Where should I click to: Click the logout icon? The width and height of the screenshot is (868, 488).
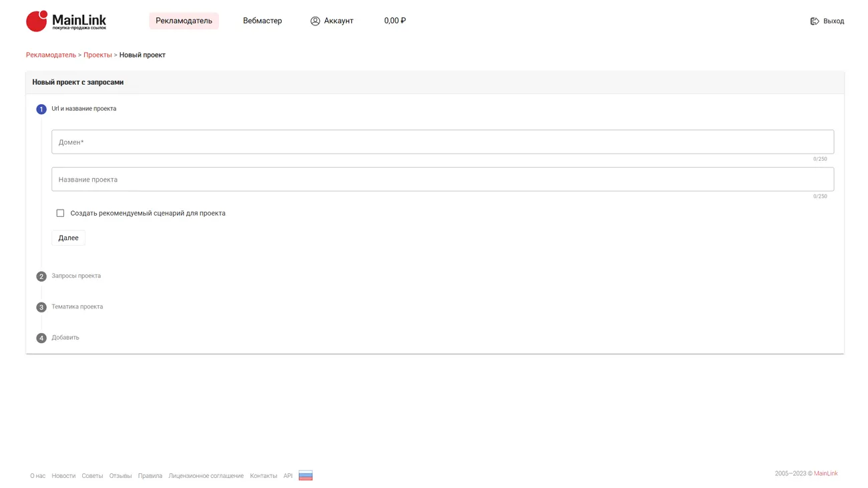click(x=815, y=21)
